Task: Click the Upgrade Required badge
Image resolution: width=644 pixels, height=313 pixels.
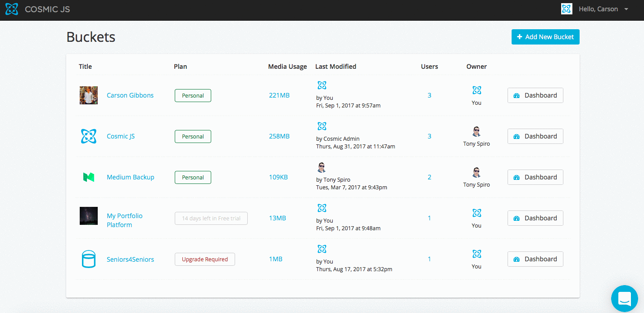Action: 205,259
